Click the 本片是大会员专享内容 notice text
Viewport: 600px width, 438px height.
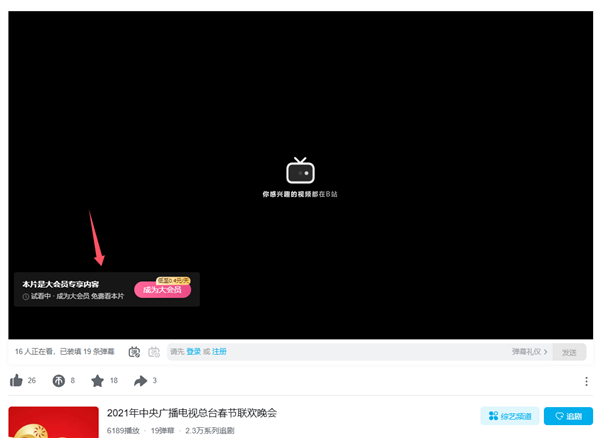[61, 284]
